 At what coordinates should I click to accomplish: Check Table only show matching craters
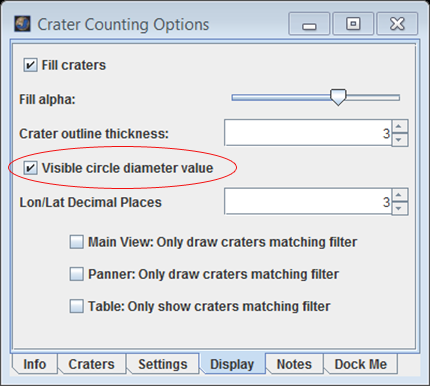pyautogui.click(x=76, y=306)
